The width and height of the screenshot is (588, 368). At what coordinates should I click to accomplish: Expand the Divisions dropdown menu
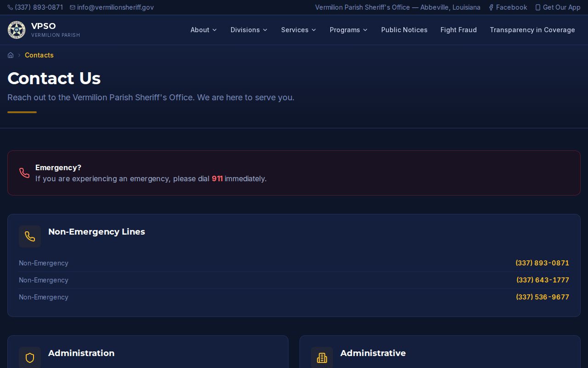[x=249, y=30]
